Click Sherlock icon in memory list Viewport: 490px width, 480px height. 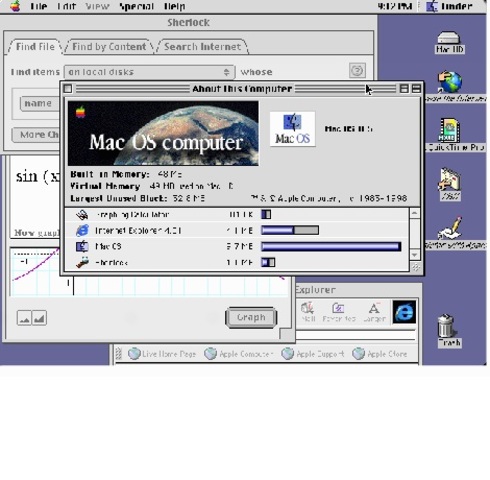click(82, 262)
